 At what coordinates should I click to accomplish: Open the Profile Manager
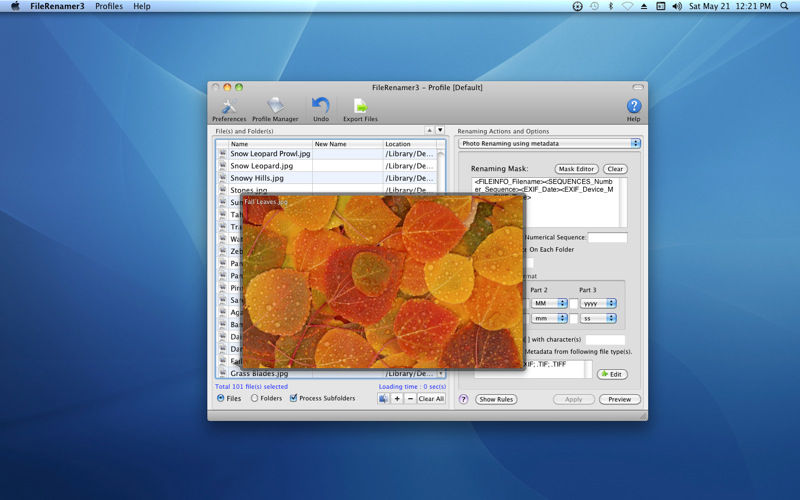[275, 110]
